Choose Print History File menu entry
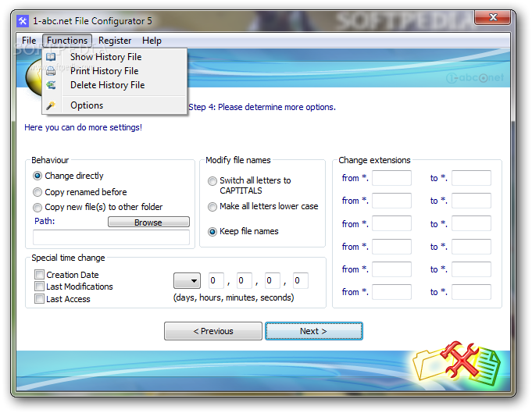The image size is (532, 413). pos(115,71)
